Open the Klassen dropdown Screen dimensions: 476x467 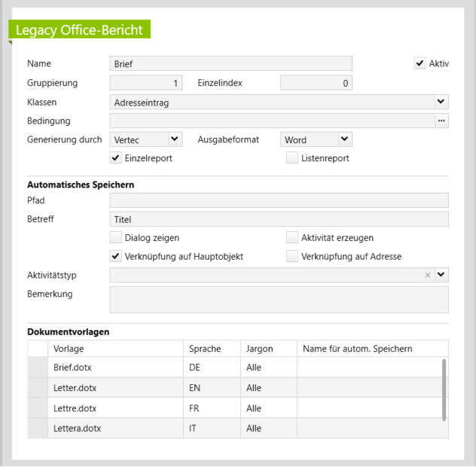(441, 102)
